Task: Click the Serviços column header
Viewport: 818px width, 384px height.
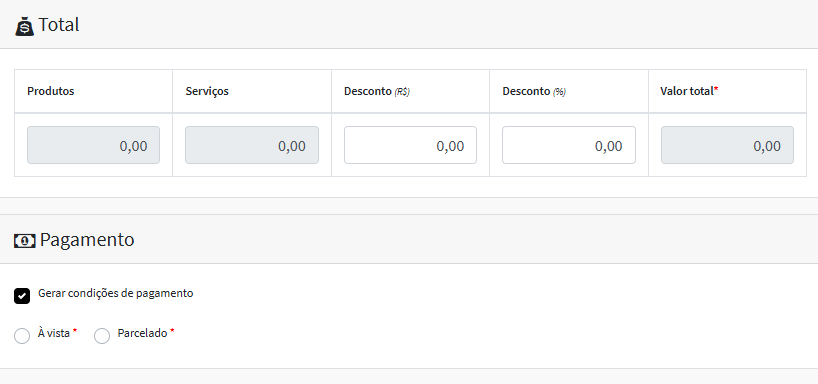Action: [207, 91]
